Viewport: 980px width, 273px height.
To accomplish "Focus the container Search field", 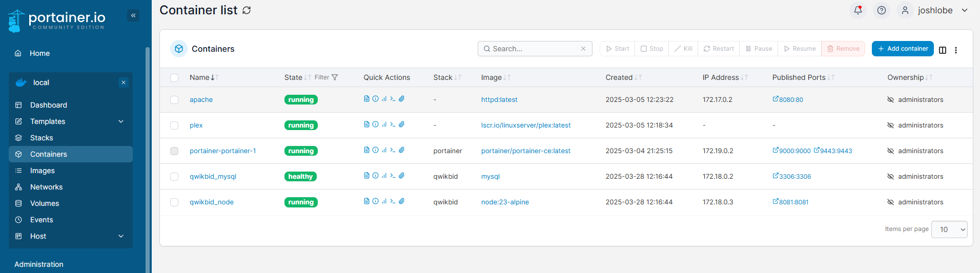I will click(535, 49).
